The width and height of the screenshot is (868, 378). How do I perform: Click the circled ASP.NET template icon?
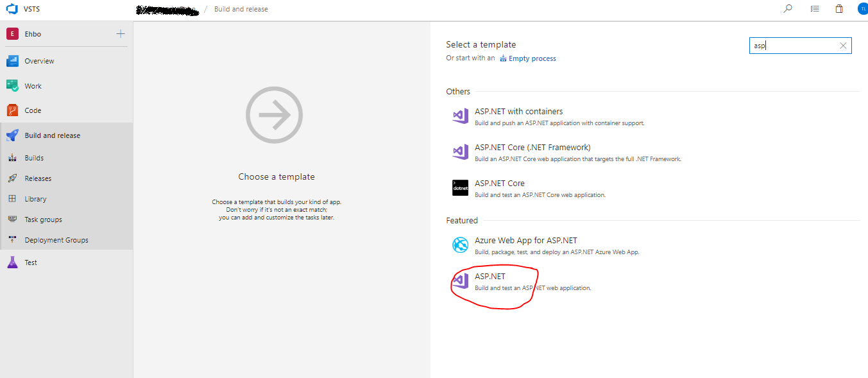click(x=460, y=281)
